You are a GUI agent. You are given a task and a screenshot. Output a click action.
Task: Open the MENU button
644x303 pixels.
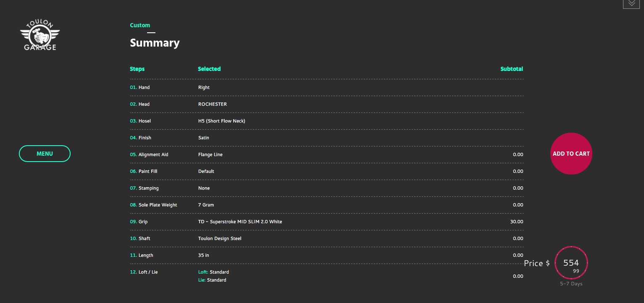coord(45,154)
